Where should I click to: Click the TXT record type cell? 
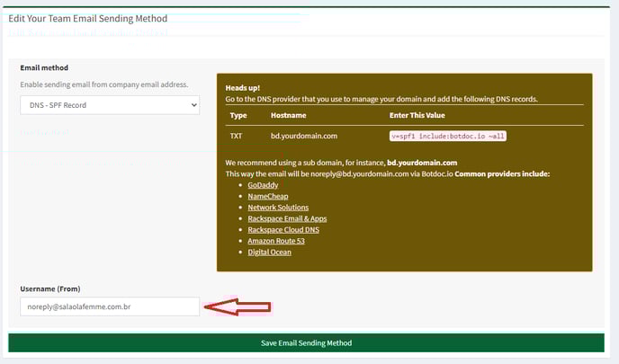tap(237, 136)
